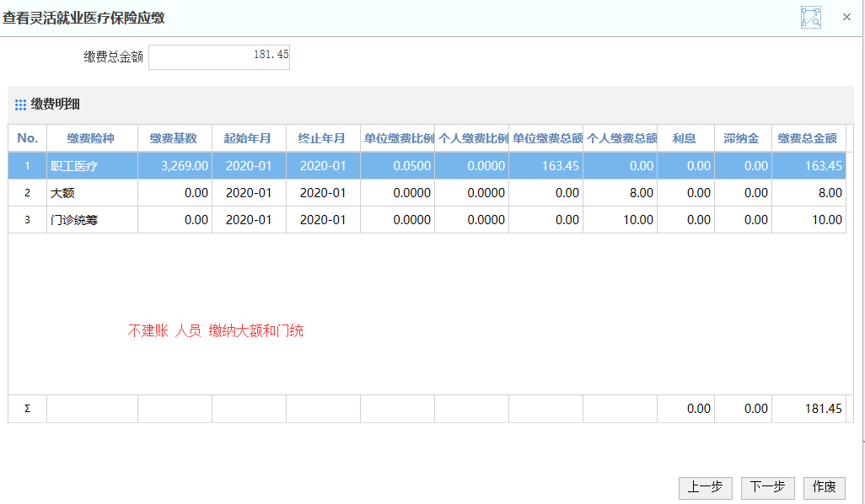The height and width of the screenshot is (504, 865).
Task: Click the 10.00 个人缴费总额 cell in 门诊统筹 row
Action: tap(620, 219)
